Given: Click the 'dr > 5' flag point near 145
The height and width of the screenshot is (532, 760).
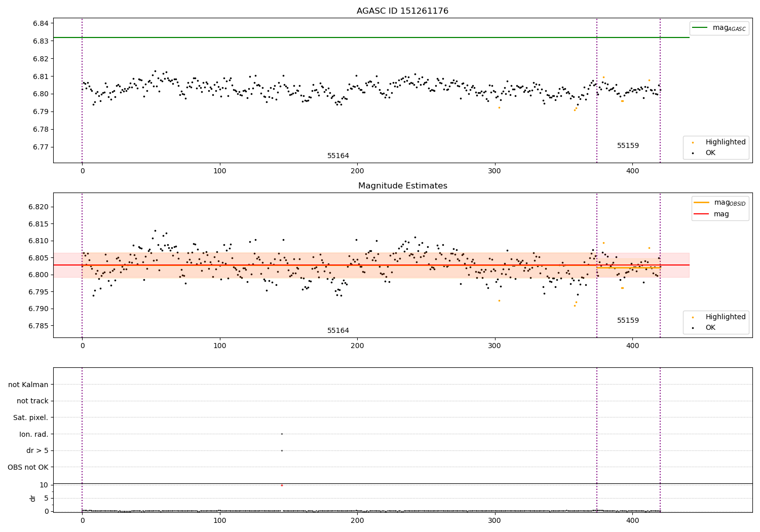Looking at the screenshot, I should [282, 450].
